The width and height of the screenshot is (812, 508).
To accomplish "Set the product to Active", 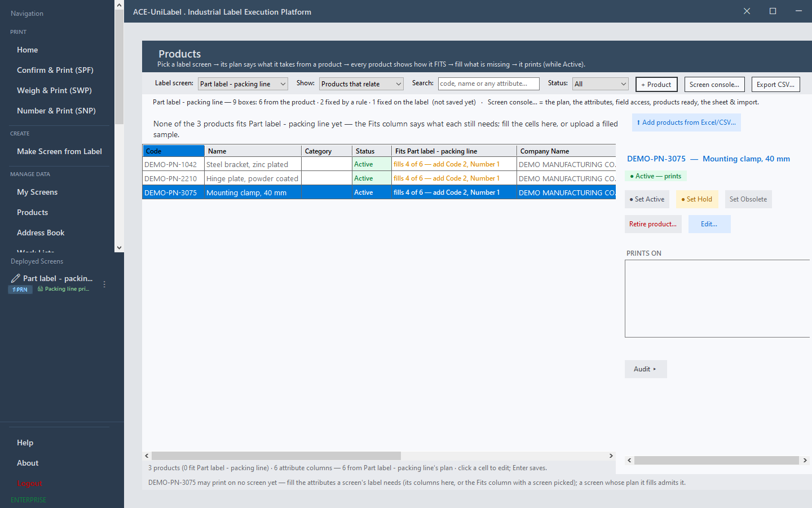I will pos(647,199).
